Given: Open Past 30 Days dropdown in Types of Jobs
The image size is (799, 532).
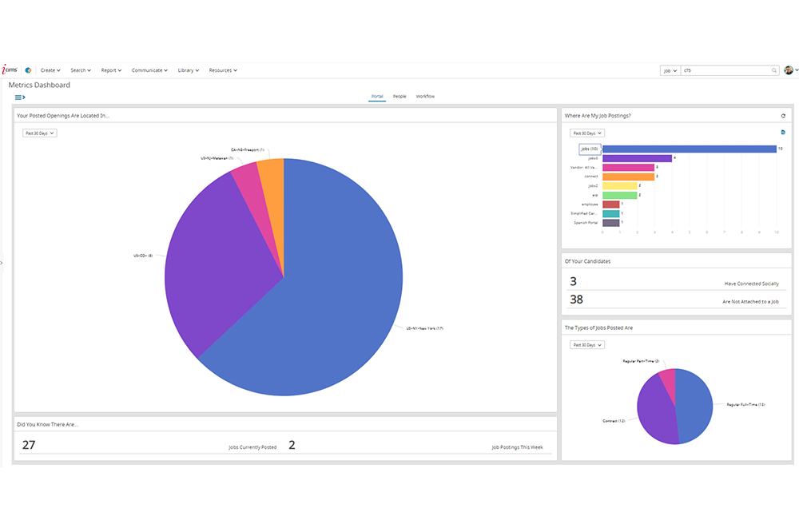Looking at the screenshot, I should coord(587,345).
